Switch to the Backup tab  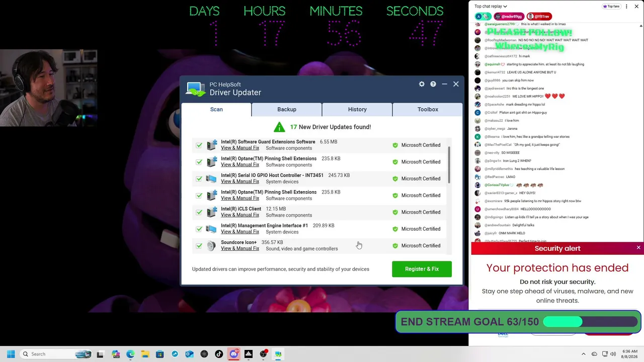(287, 109)
